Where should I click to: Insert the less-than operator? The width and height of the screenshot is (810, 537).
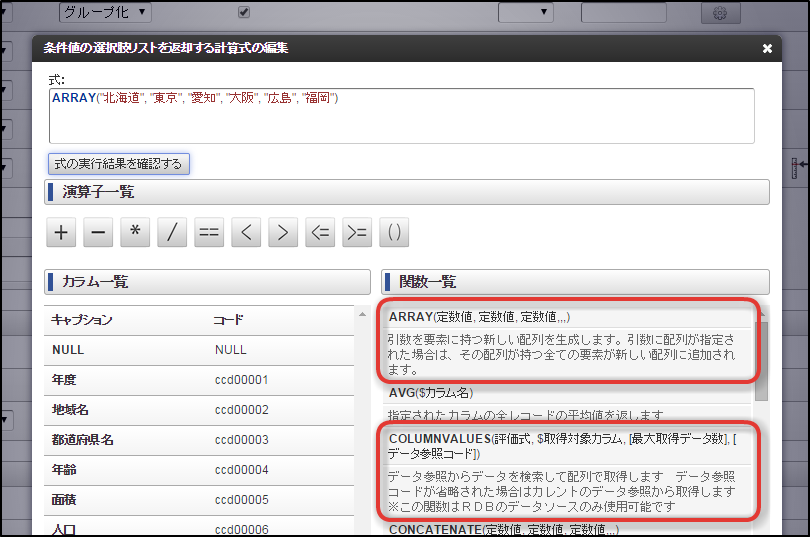pos(246,232)
